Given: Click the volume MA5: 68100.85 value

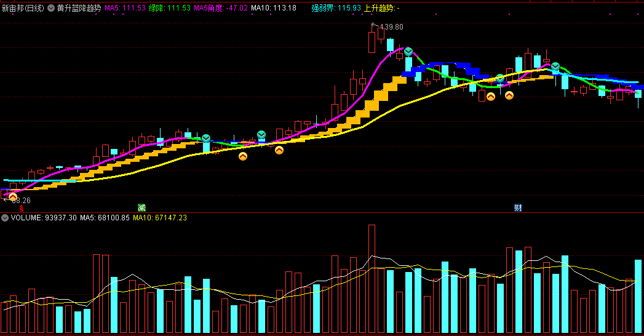Looking at the screenshot, I should (x=105, y=218).
